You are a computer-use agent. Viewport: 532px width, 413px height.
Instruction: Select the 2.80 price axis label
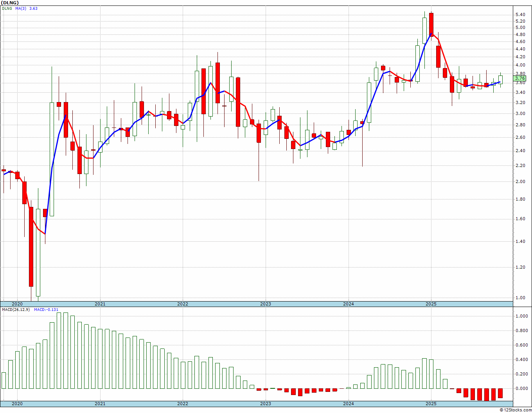[x=520, y=125]
